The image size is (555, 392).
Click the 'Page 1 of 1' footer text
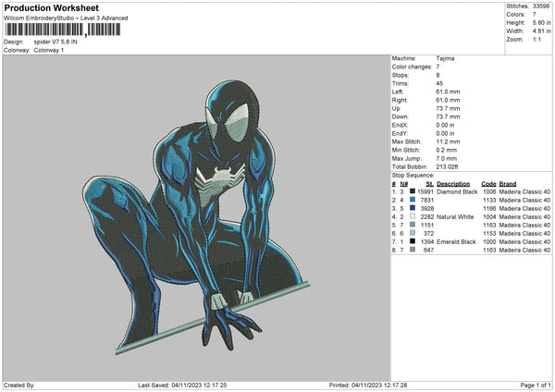[x=536, y=386]
